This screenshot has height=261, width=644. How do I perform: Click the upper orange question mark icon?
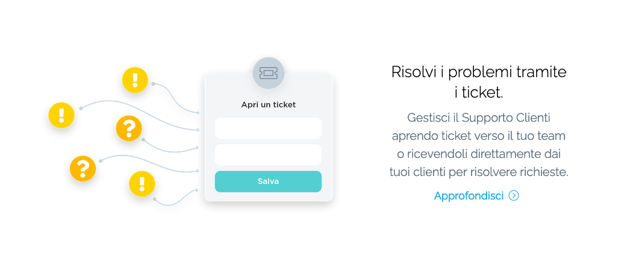129,128
